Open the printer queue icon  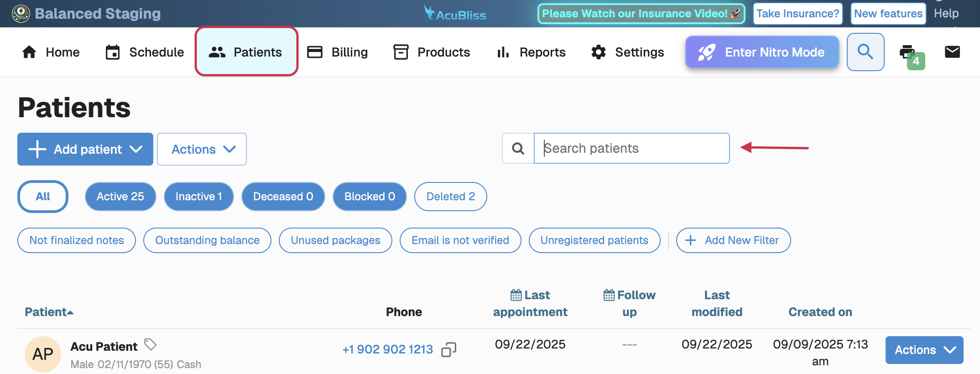pos(908,52)
